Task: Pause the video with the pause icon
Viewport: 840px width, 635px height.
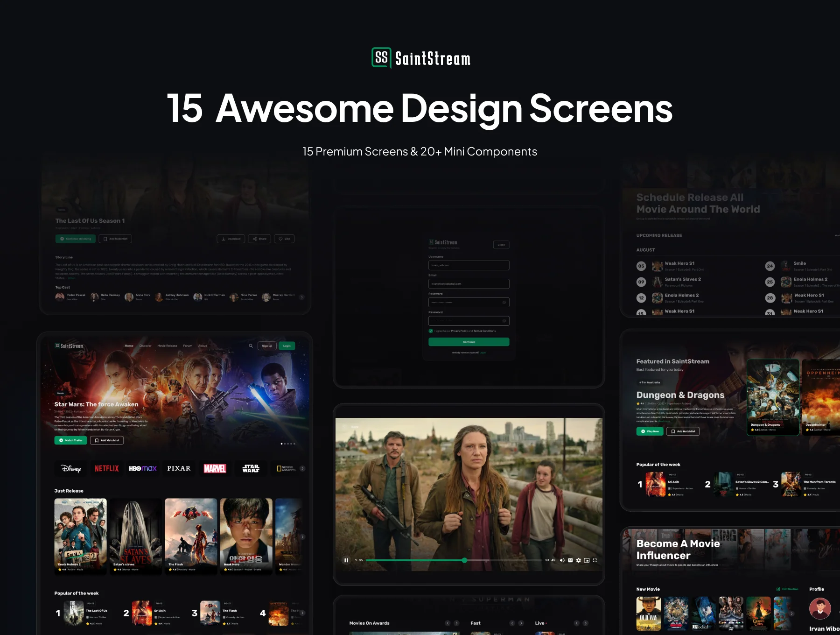Action: pyautogui.click(x=346, y=560)
